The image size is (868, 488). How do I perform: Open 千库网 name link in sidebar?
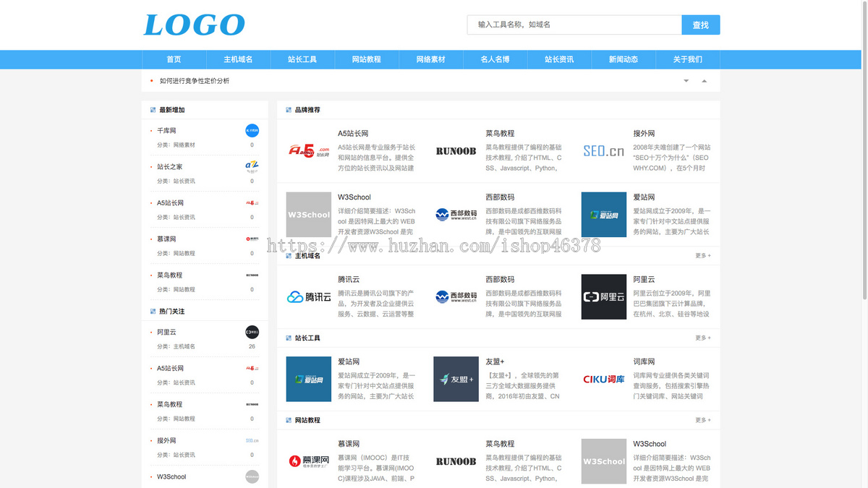tap(166, 131)
